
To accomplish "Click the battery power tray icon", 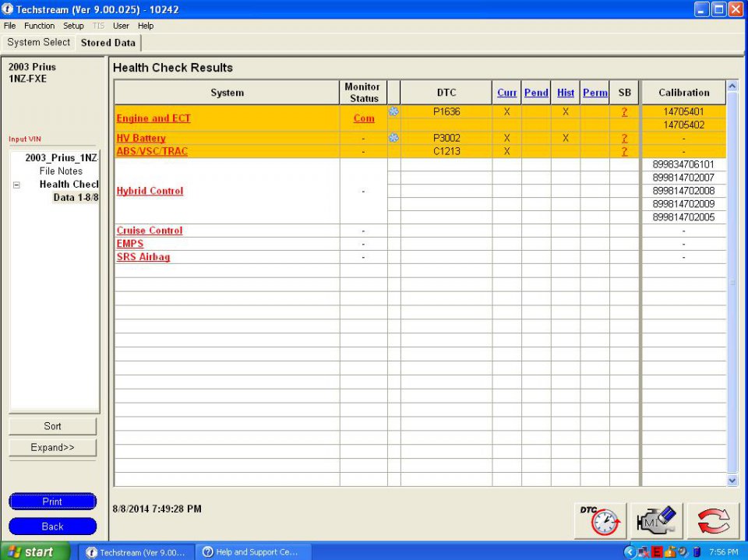I will tap(697, 552).
